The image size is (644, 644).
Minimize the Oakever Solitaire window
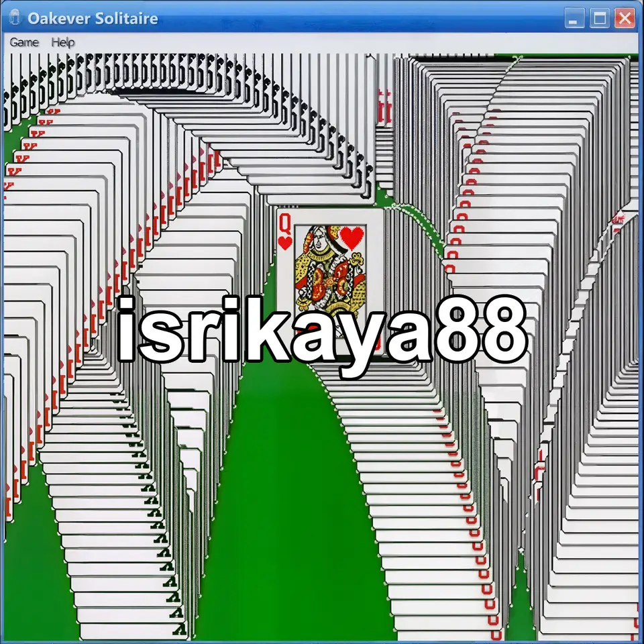point(574,19)
